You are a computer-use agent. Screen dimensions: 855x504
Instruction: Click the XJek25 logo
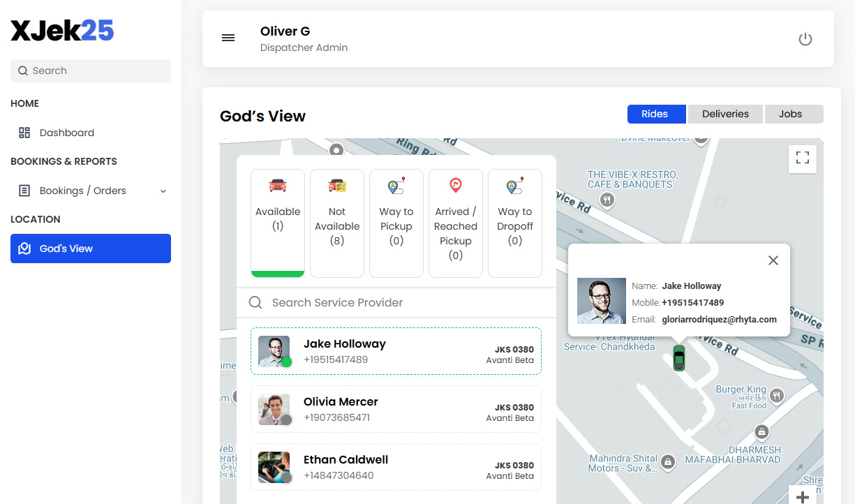coord(62,31)
